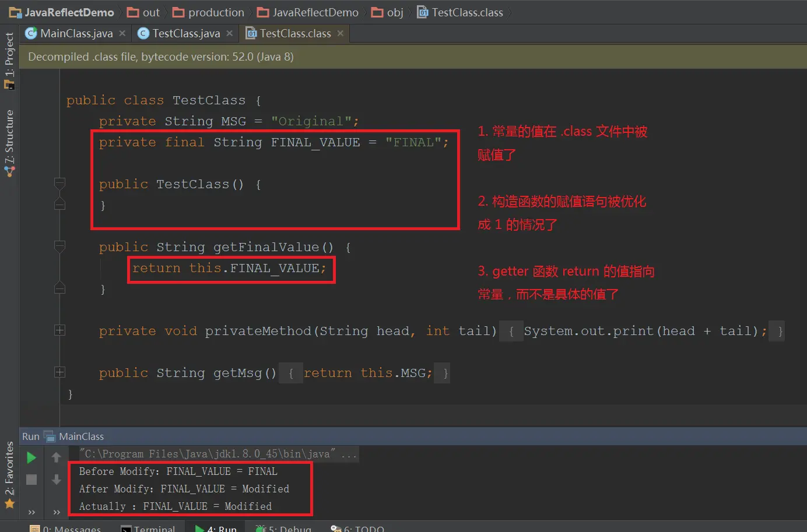
Task: Click the gray Stop button
Action: (31, 480)
